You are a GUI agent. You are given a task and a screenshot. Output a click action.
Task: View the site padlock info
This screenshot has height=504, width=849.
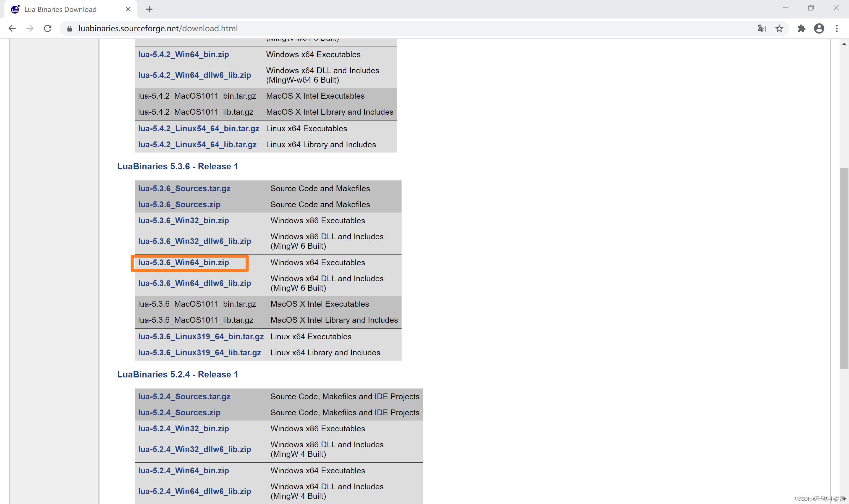[x=70, y=28]
